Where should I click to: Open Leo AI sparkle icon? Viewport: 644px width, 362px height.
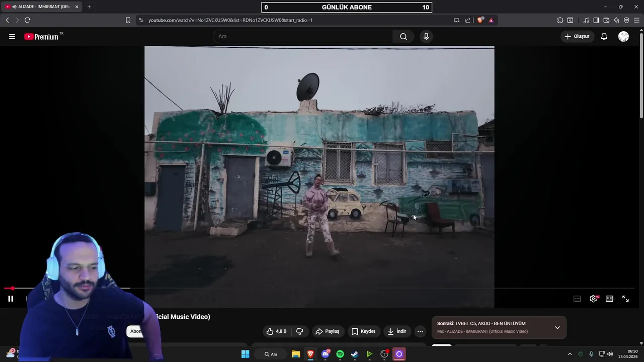616,20
